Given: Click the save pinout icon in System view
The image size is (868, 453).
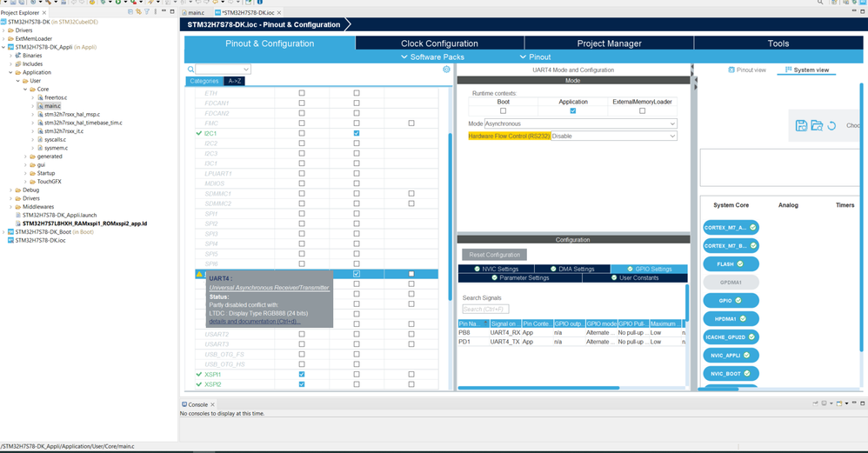Looking at the screenshot, I should (800, 125).
